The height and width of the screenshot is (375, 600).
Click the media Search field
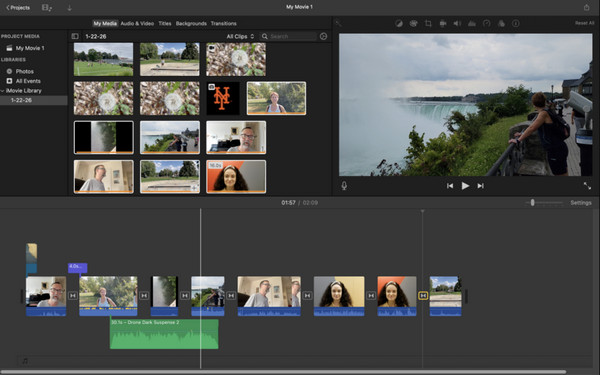click(x=289, y=36)
